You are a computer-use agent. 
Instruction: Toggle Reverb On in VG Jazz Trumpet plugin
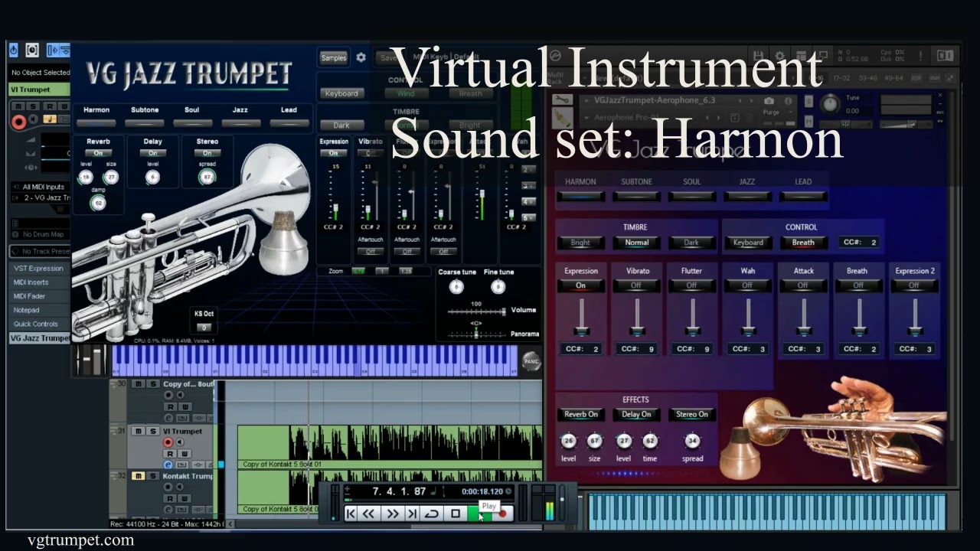coord(98,153)
